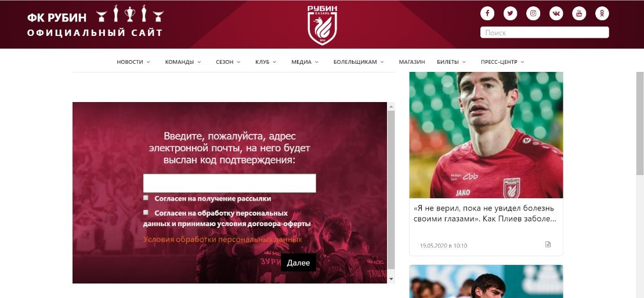644x298 pixels.
Task: Open the Odnoklassniki social icon
Action: [x=602, y=13]
